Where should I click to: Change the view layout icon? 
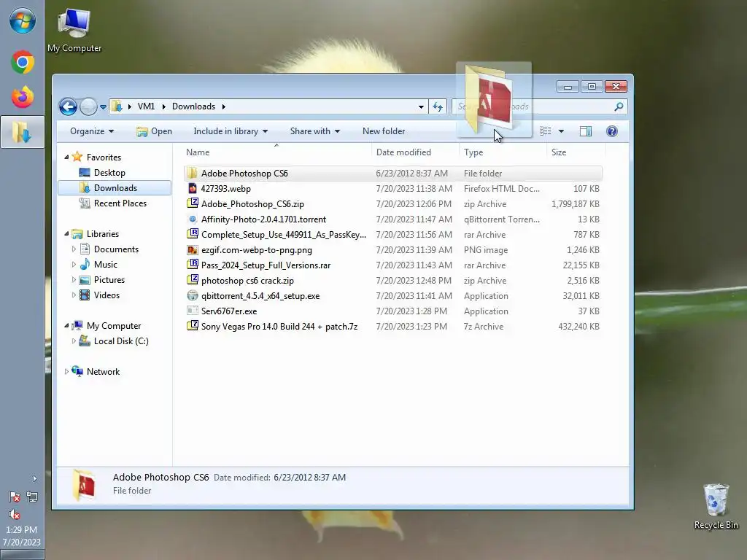pos(546,131)
